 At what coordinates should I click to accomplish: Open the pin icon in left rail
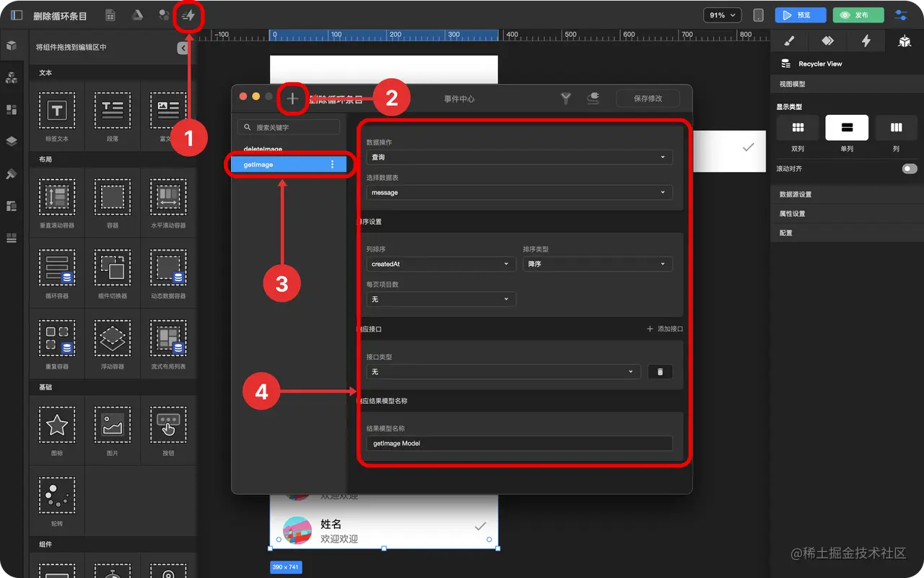[x=12, y=174]
